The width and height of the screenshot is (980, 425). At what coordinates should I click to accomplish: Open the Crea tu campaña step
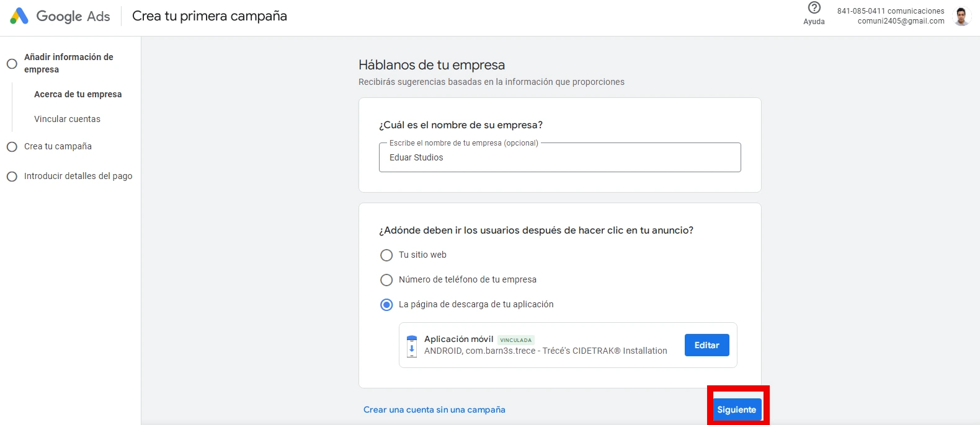[58, 147]
